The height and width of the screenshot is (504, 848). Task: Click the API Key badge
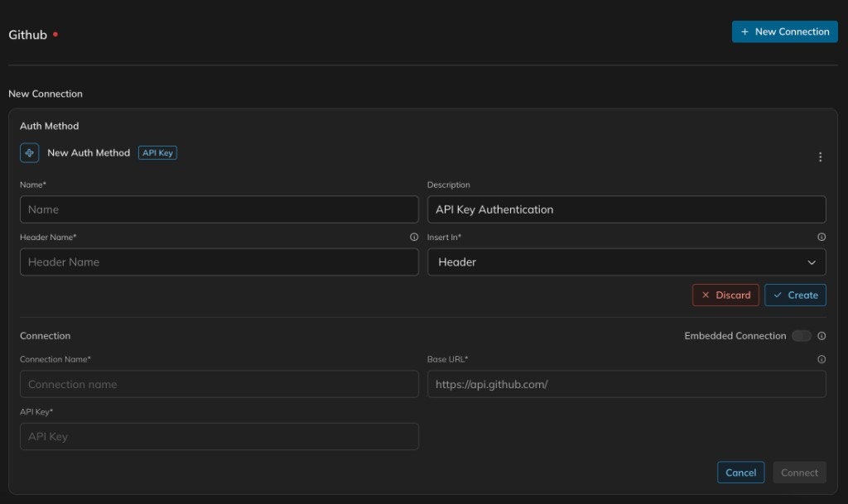coord(157,152)
